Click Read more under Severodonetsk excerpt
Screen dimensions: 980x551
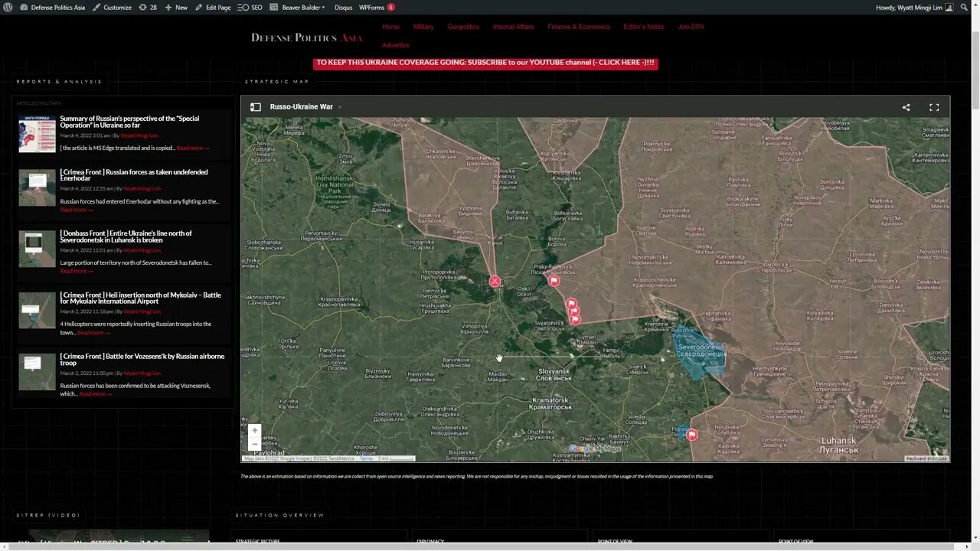pyautogui.click(x=77, y=271)
